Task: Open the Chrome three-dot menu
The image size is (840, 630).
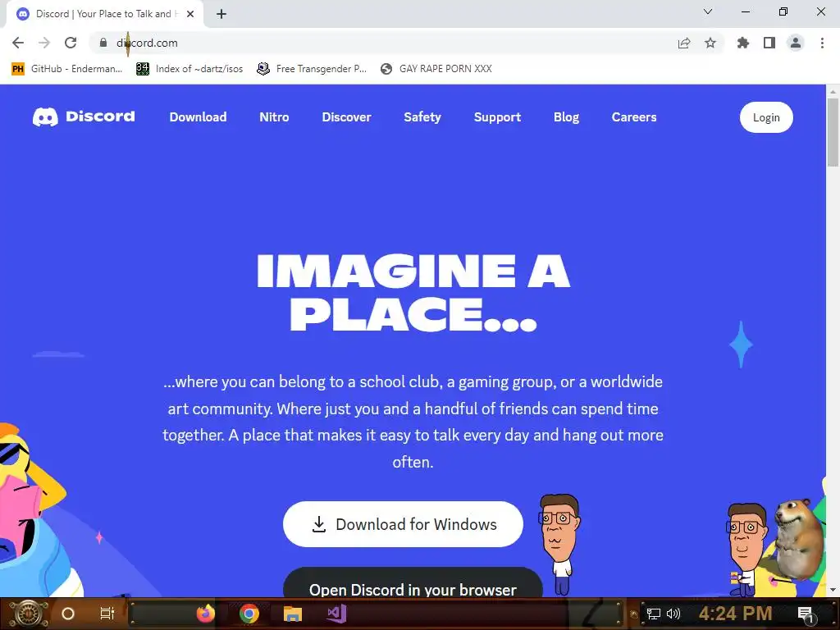Action: click(822, 43)
